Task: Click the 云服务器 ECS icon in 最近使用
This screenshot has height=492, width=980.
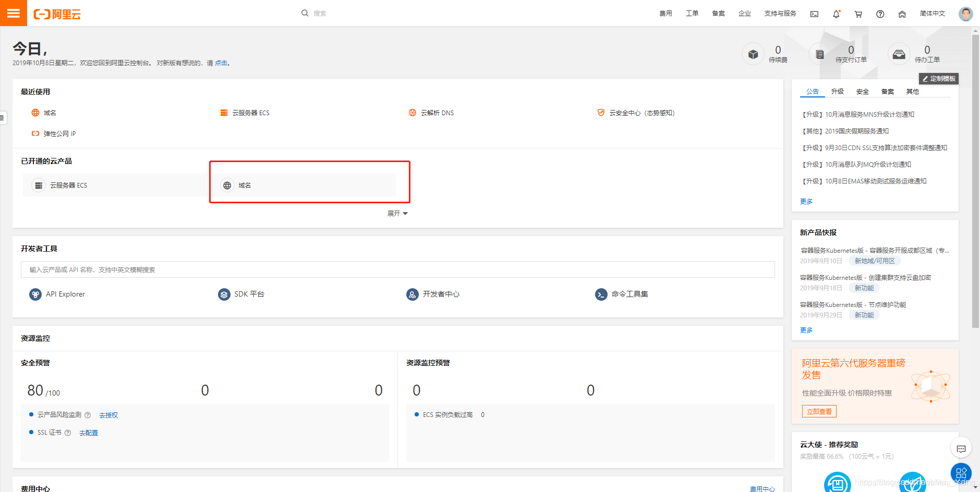Action: click(224, 113)
